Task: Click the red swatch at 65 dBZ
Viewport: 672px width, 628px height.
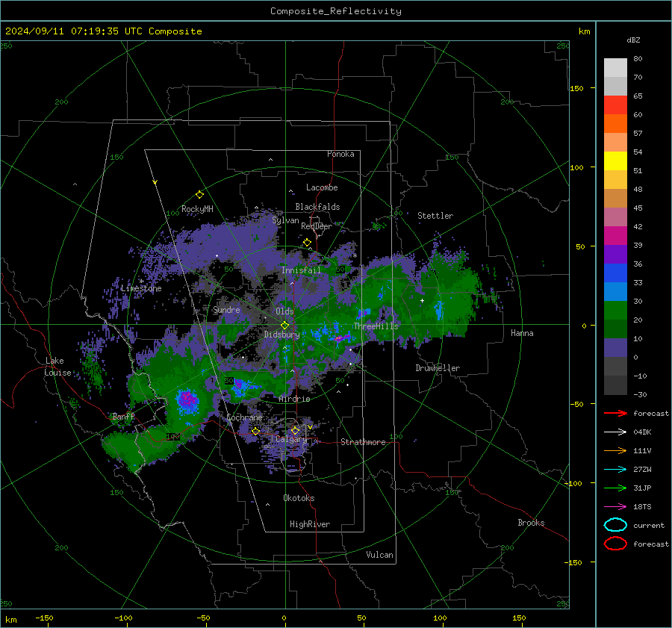Action: [x=615, y=105]
